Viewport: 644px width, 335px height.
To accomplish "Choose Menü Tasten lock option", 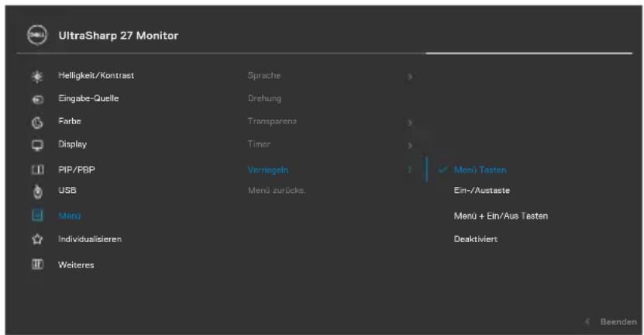I will [x=480, y=170].
